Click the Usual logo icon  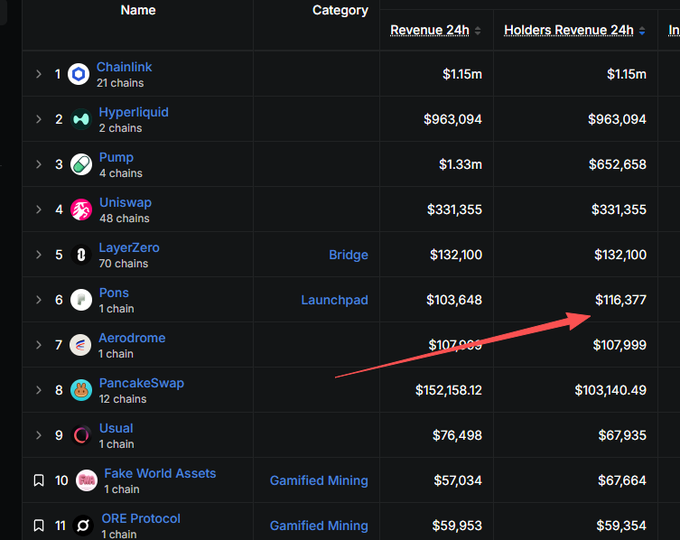coord(81,435)
